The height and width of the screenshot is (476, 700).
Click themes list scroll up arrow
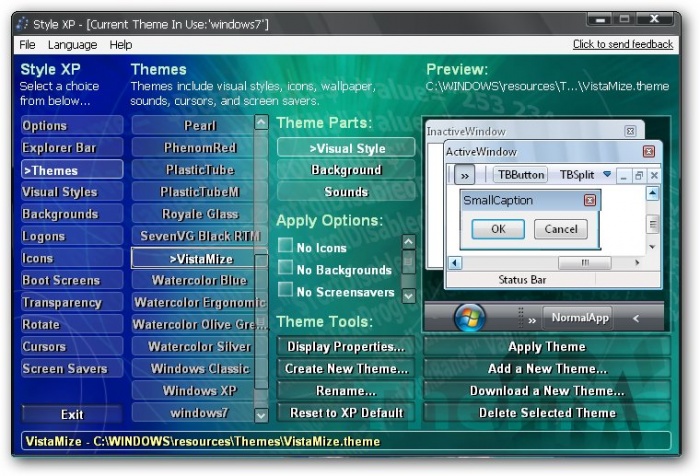(261, 122)
